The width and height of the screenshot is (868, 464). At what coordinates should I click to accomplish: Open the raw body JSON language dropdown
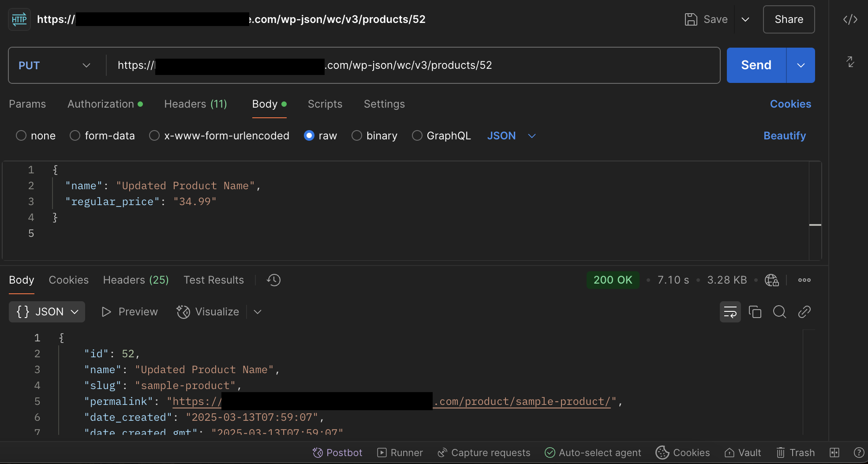tap(512, 135)
